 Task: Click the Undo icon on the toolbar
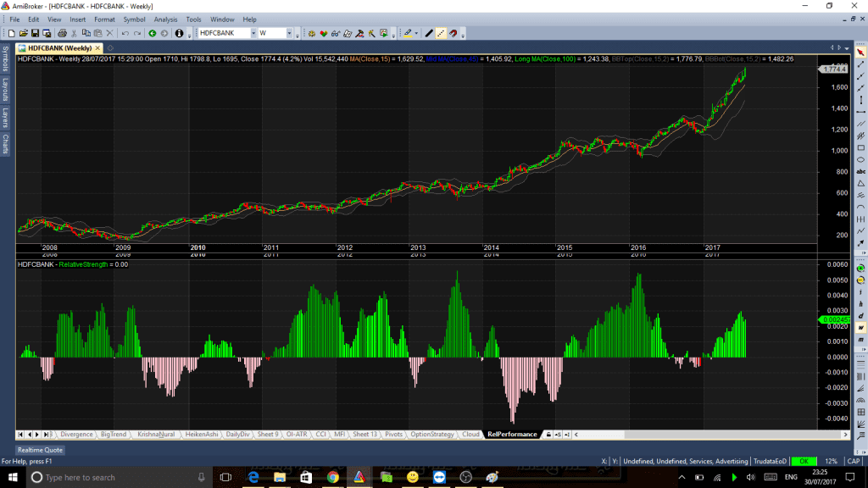point(124,33)
